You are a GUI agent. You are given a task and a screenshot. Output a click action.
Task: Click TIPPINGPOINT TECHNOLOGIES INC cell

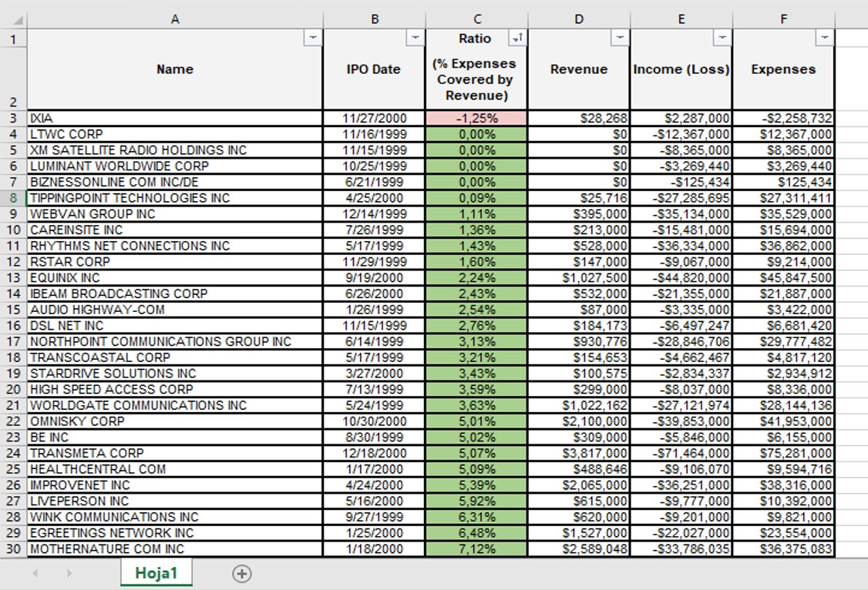click(175, 198)
